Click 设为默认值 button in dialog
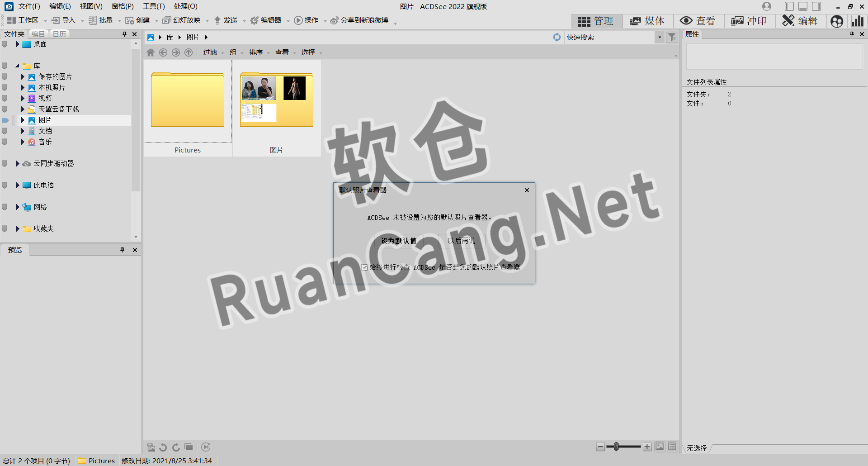Image resolution: width=868 pixels, height=466 pixels. tap(398, 241)
